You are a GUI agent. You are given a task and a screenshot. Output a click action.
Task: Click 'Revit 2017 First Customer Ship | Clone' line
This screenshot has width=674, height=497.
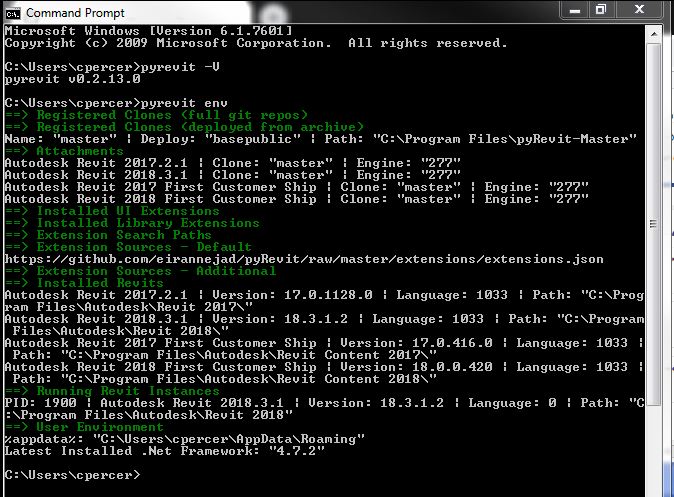(297, 187)
